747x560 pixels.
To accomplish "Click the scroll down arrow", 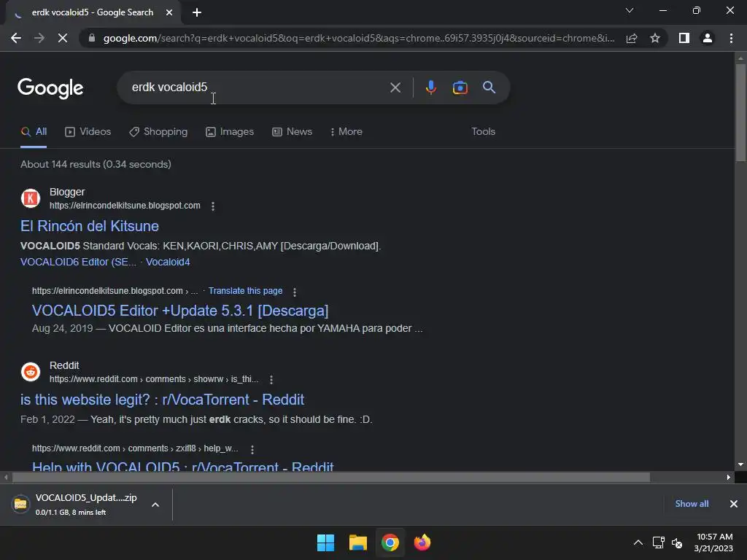I will pyautogui.click(x=740, y=464).
